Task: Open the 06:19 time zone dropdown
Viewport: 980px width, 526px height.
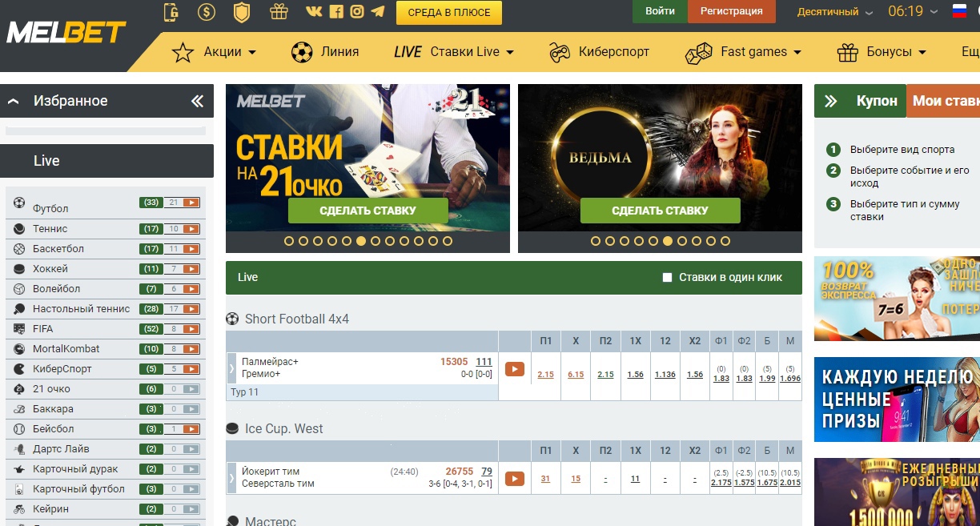Action: click(x=912, y=12)
